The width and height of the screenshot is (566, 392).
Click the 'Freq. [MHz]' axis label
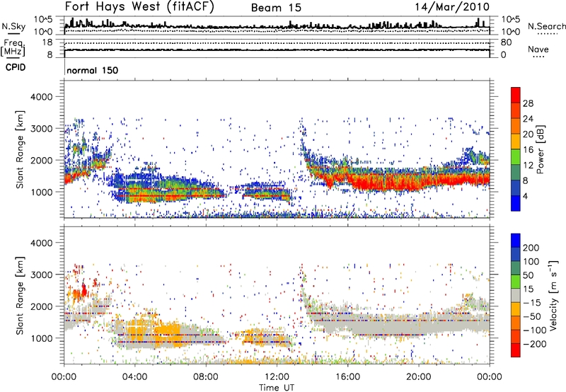point(13,47)
